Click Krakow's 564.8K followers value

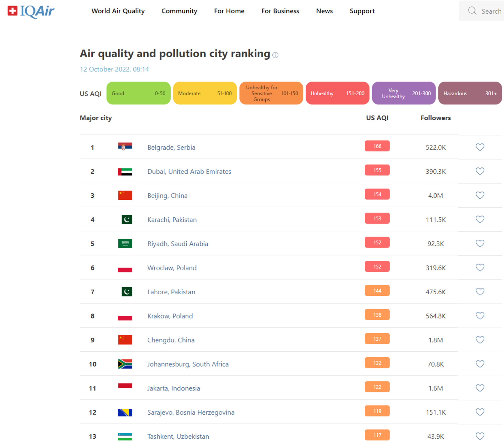coord(435,316)
